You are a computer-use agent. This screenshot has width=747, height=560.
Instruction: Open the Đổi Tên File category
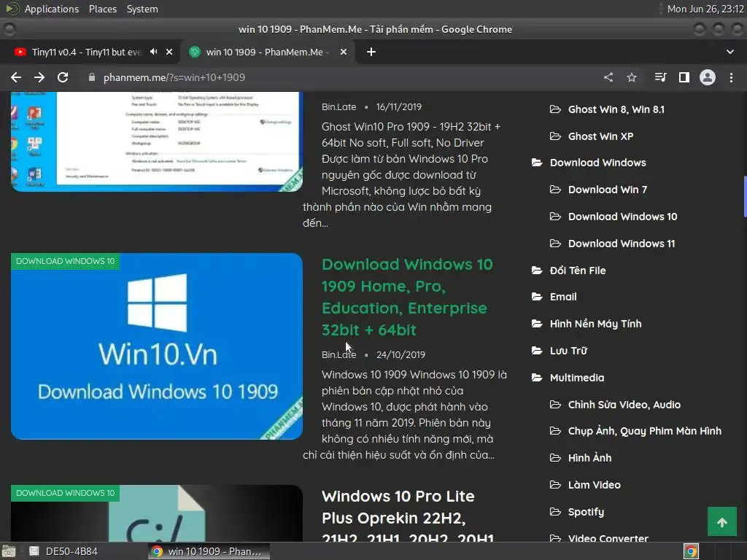(x=578, y=271)
